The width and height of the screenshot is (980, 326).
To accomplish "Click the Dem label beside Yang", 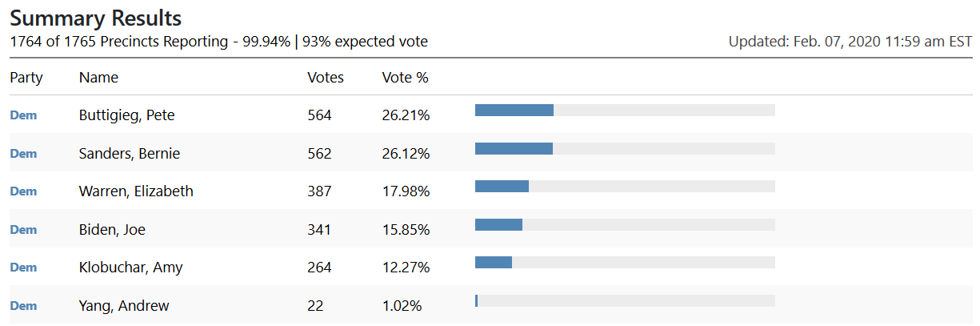I will pos(23,306).
